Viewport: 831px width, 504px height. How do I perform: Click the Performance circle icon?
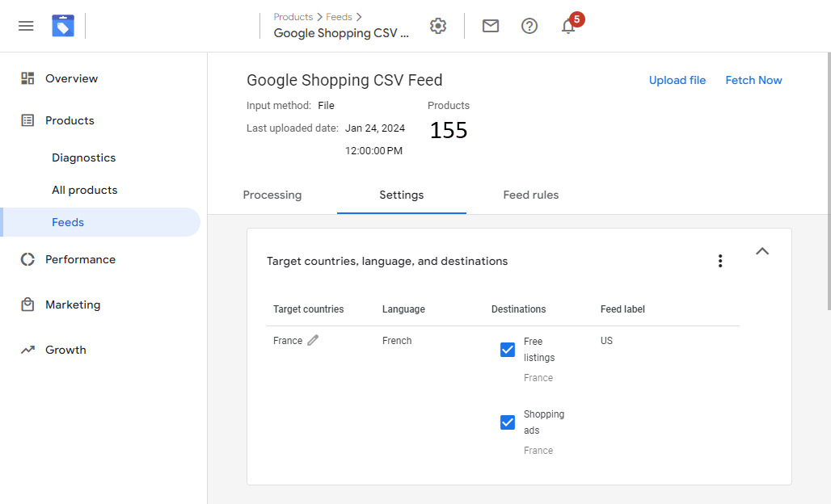click(27, 259)
